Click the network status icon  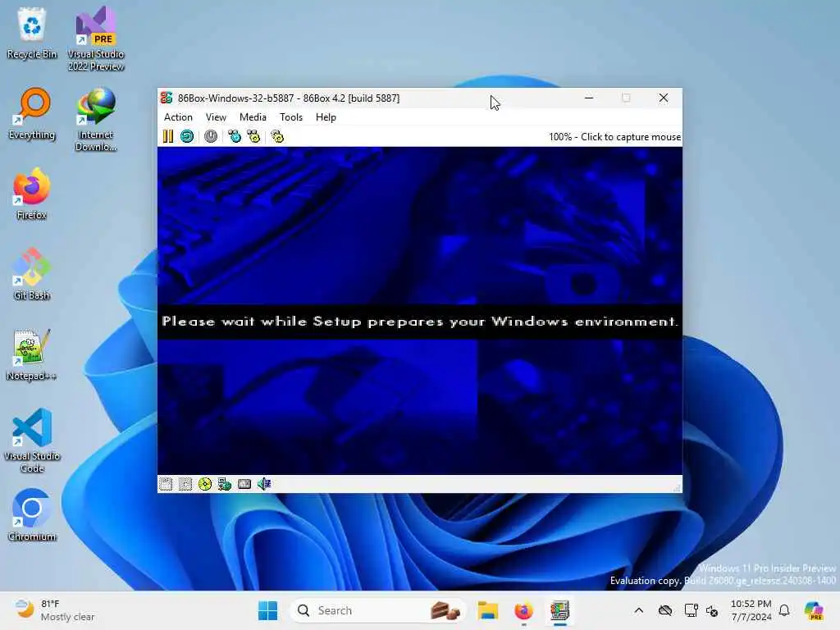point(225,484)
